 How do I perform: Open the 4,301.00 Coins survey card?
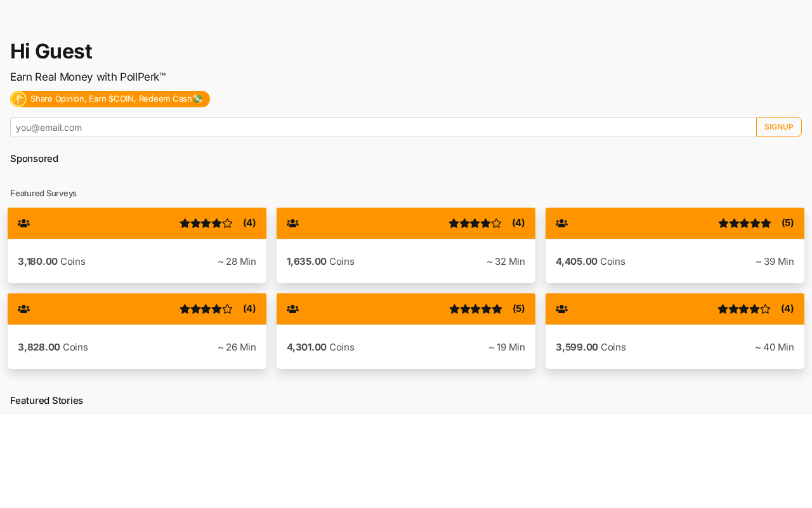406,331
